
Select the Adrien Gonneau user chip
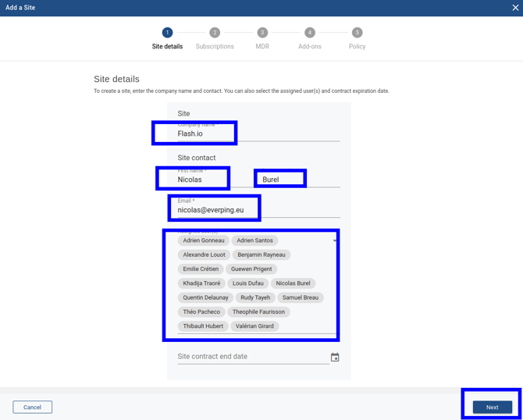(204, 240)
